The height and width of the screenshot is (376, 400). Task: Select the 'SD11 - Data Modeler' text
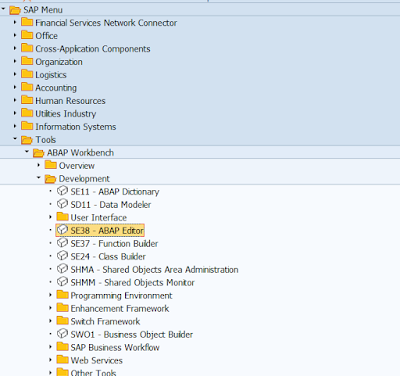[x=111, y=205]
